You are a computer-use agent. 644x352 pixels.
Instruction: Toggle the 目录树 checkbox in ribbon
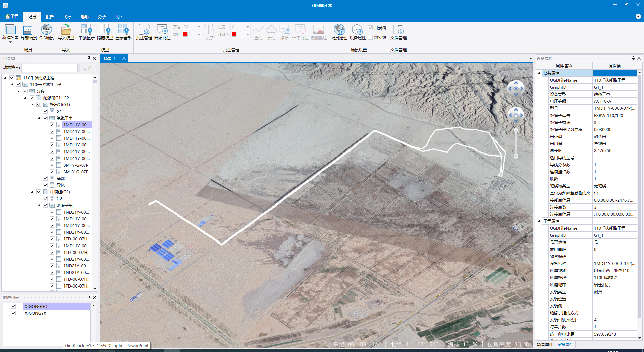[370, 28]
